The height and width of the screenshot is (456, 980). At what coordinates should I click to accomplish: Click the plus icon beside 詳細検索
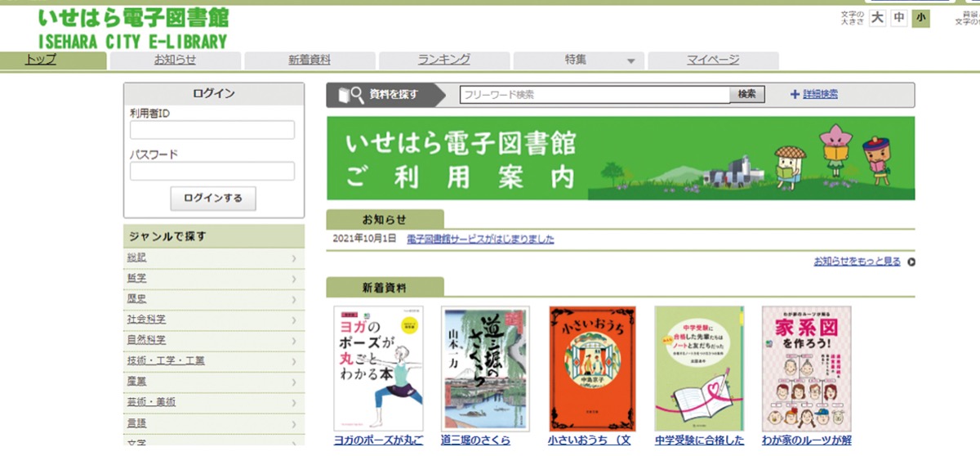pyautogui.click(x=795, y=95)
